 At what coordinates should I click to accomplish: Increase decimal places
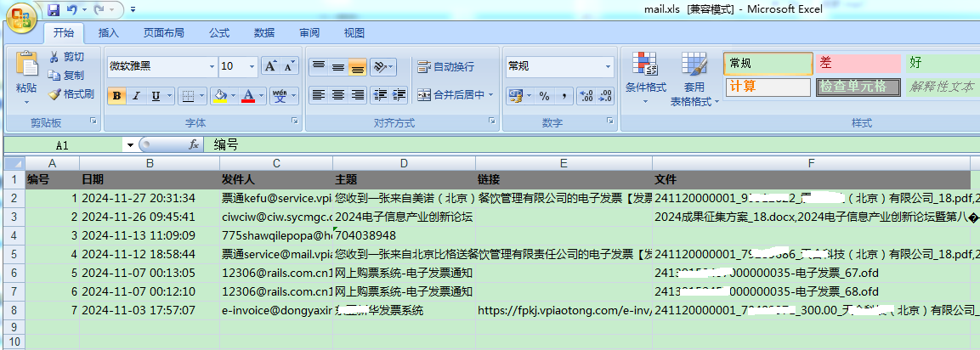[x=586, y=96]
